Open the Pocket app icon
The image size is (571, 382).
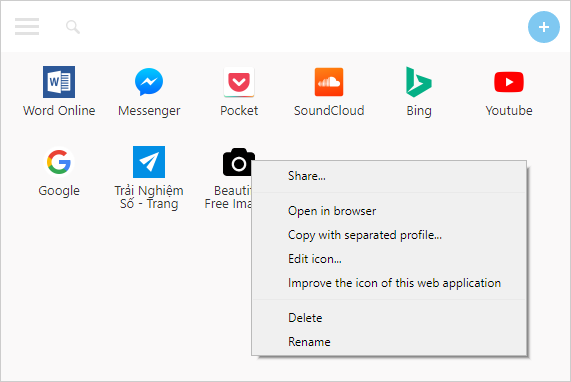click(239, 82)
